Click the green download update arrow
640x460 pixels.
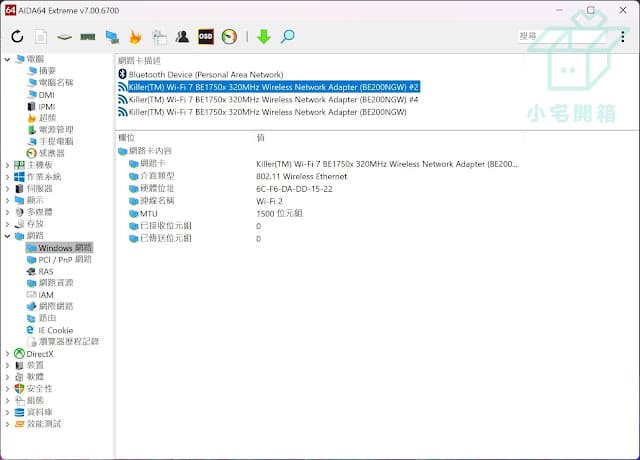264,37
